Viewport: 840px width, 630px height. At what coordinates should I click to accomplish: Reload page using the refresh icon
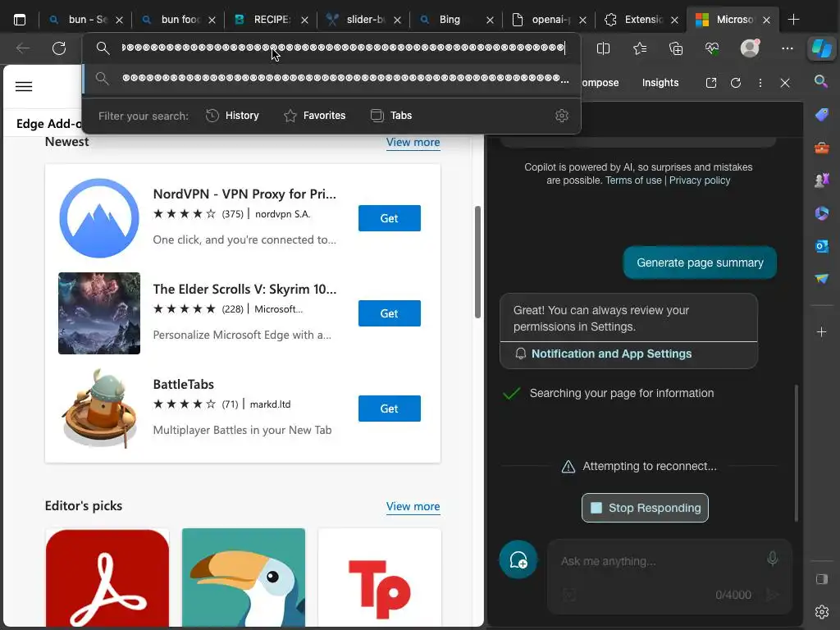59,48
